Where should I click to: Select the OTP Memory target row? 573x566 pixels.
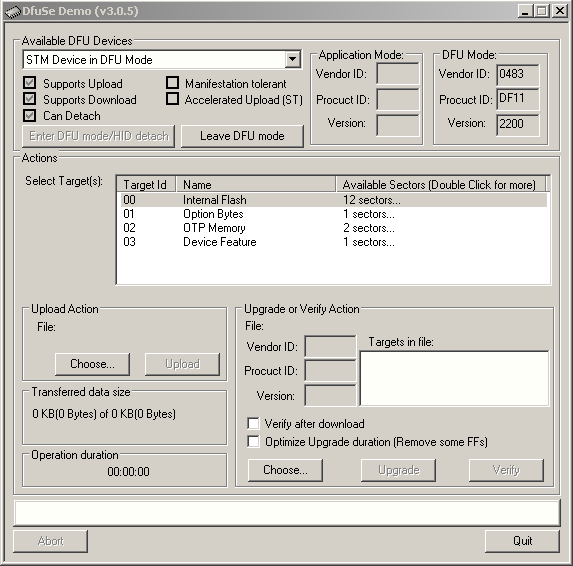click(x=334, y=228)
